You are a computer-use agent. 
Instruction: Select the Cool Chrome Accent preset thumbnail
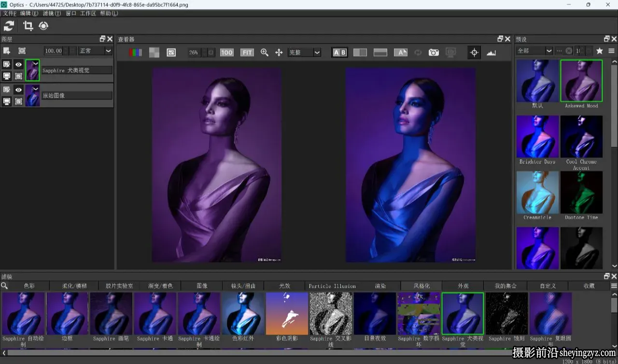(x=581, y=137)
